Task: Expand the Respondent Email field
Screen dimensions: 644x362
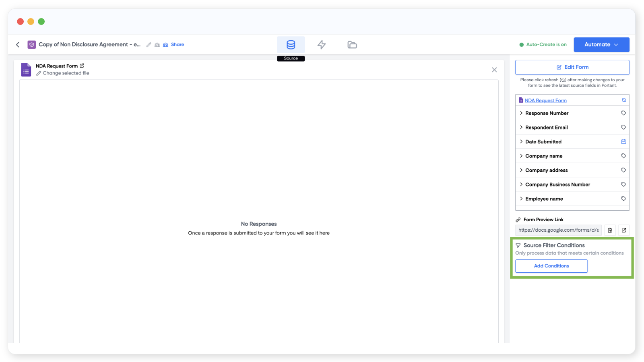Action: click(x=521, y=128)
